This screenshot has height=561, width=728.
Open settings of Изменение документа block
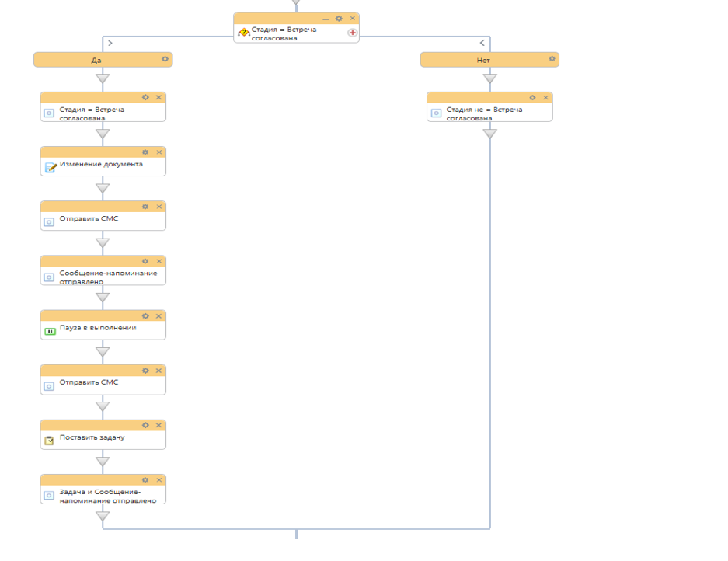[145, 152]
